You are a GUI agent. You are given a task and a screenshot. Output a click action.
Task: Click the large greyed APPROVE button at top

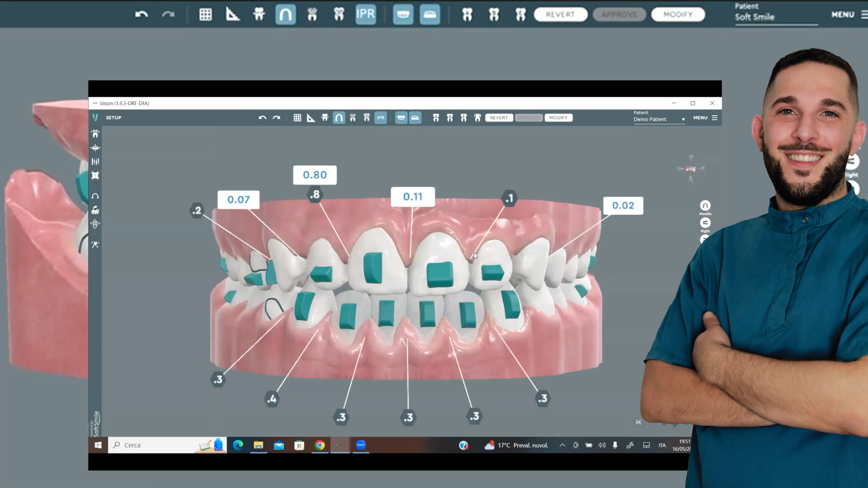click(x=619, y=14)
